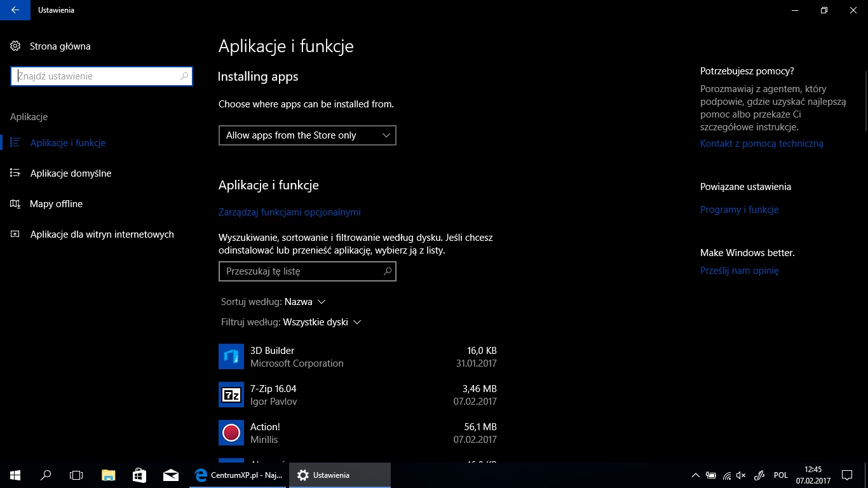Screen dimensions: 868x488
Task: Click the 16,0 KB size of 3D Builder
Action: click(x=482, y=351)
